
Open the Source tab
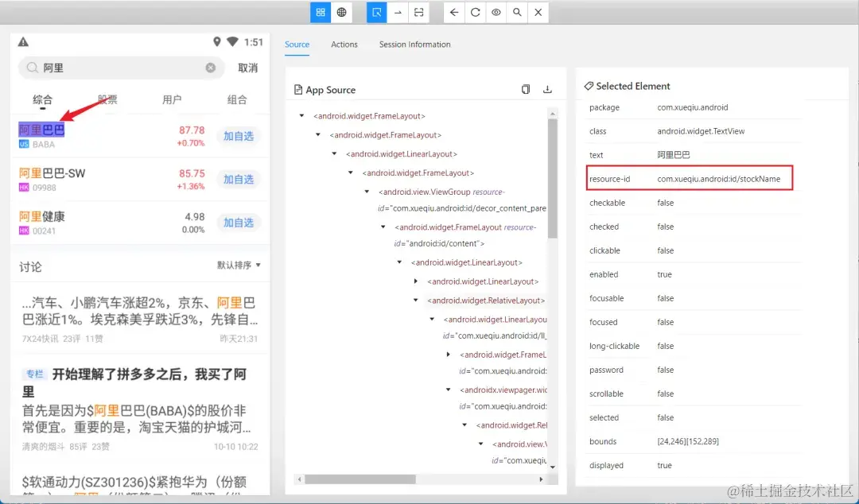tap(297, 45)
